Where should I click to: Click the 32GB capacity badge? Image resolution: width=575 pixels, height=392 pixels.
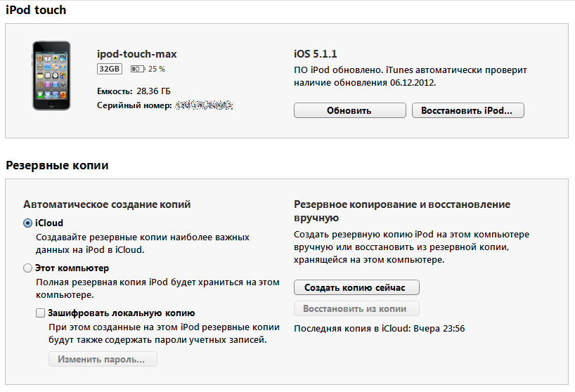pos(110,69)
